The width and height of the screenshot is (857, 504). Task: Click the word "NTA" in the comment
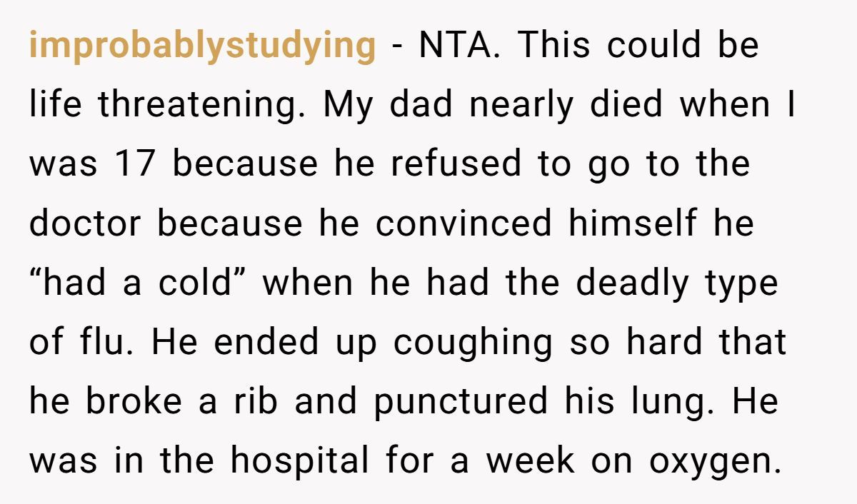coord(456,46)
